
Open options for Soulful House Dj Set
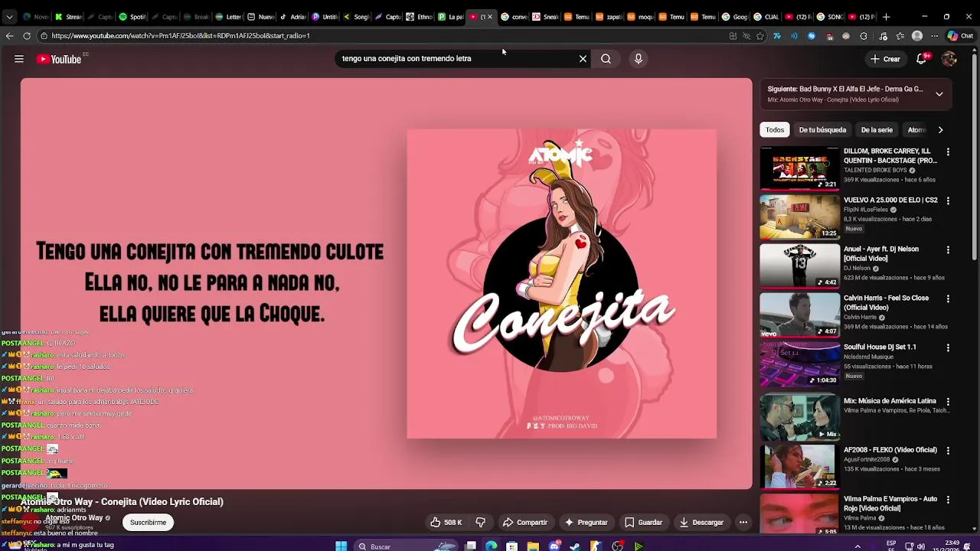948,348
